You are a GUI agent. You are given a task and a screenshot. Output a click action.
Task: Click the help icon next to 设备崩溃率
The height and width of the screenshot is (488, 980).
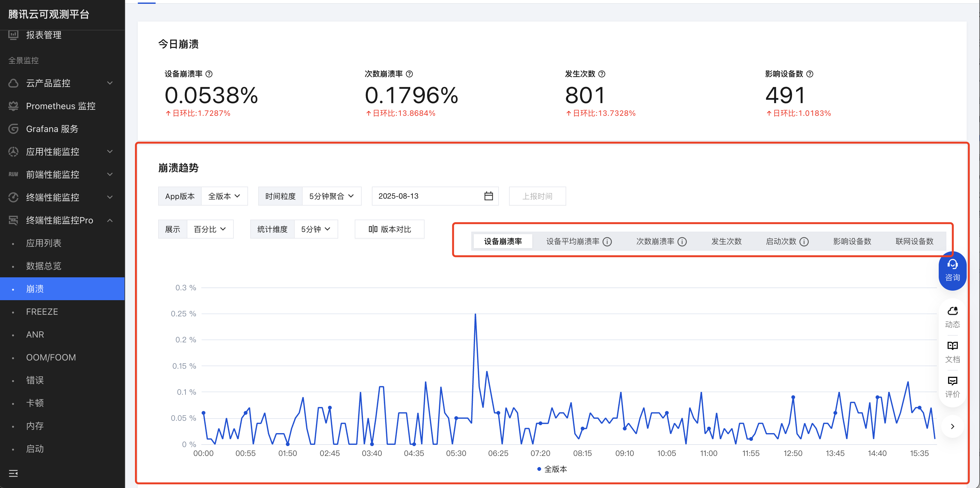pos(209,74)
